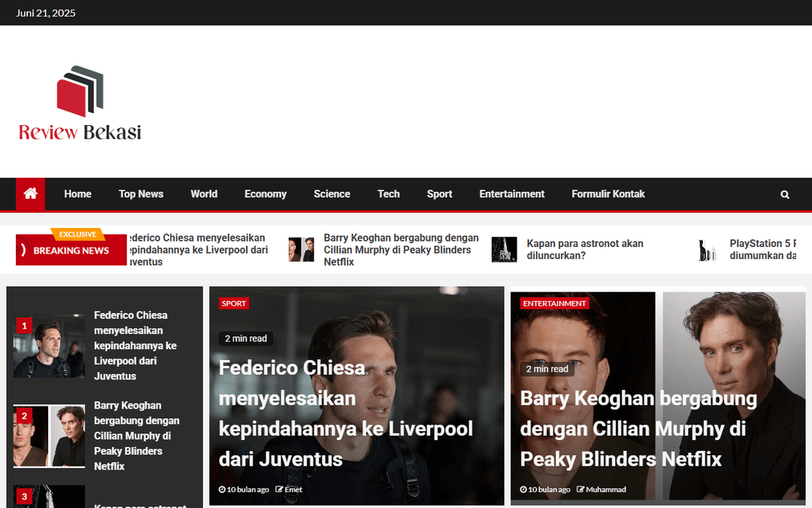812x508 pixels.
Task: Click the Review Bekasi logo
Action: pyautogui.click(x=80, y=103)
